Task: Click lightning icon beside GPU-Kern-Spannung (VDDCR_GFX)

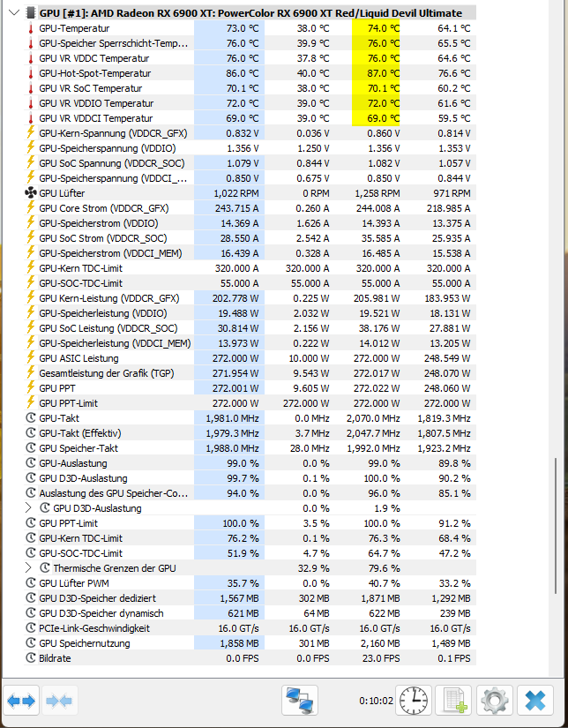Action: pyautogui.click(x=31, y=132)
